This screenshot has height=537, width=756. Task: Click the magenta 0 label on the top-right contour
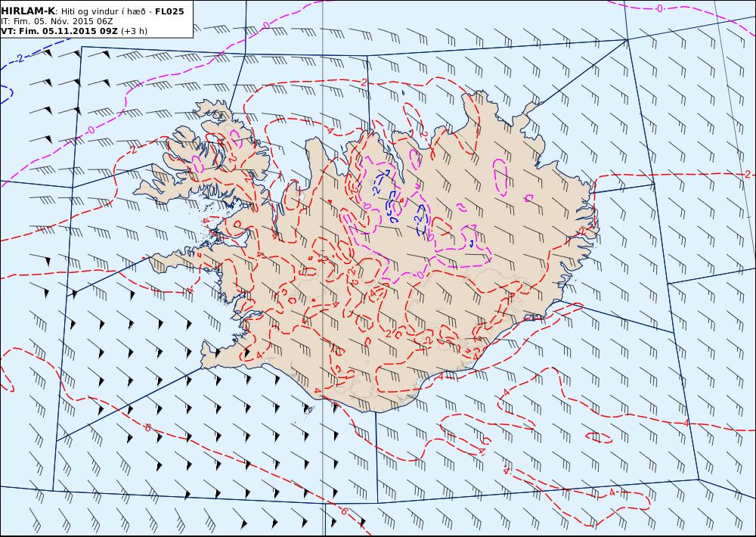[x=660, y=8]
